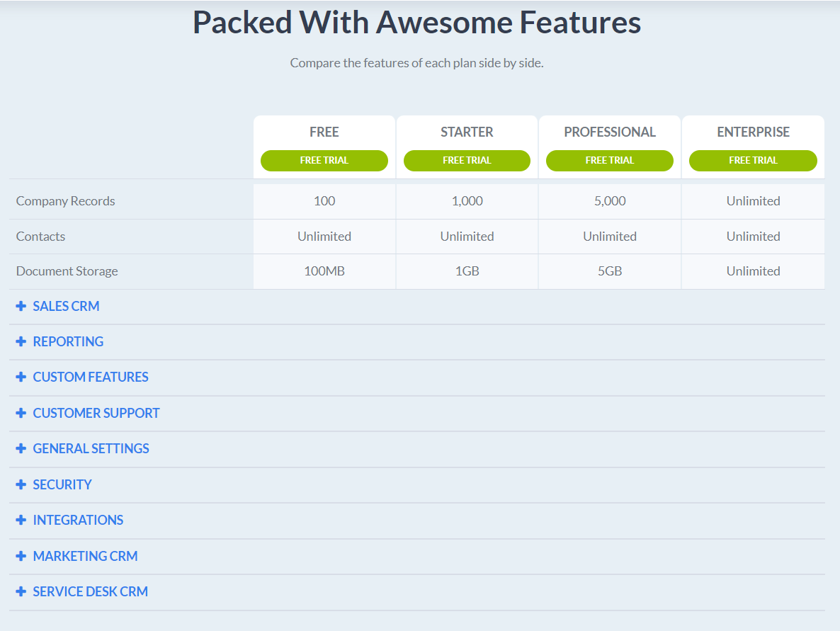
Task: Click the plus icon beside GENERAL SETTINGS
Action: 21,449
